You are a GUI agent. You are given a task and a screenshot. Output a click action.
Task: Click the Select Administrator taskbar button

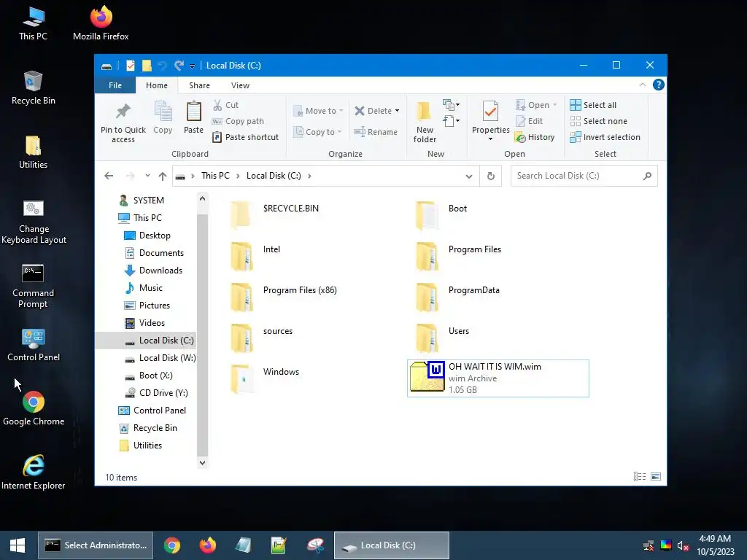point(96,545)
